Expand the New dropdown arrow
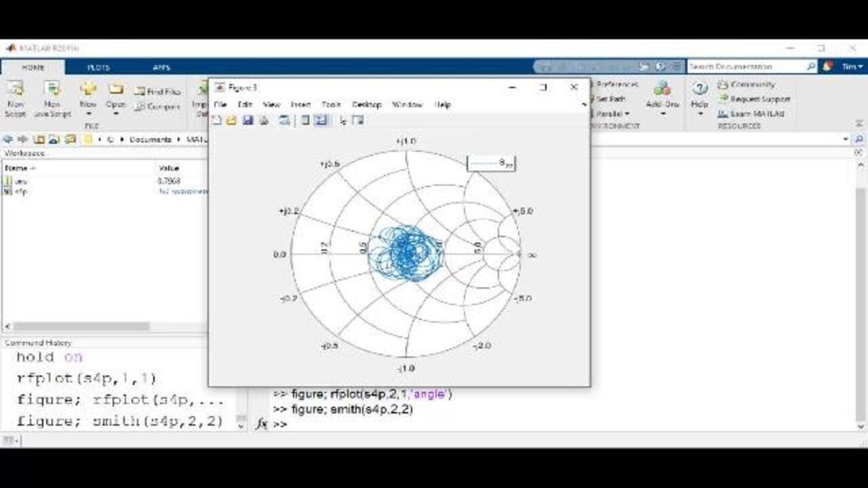 click(88, 114)
